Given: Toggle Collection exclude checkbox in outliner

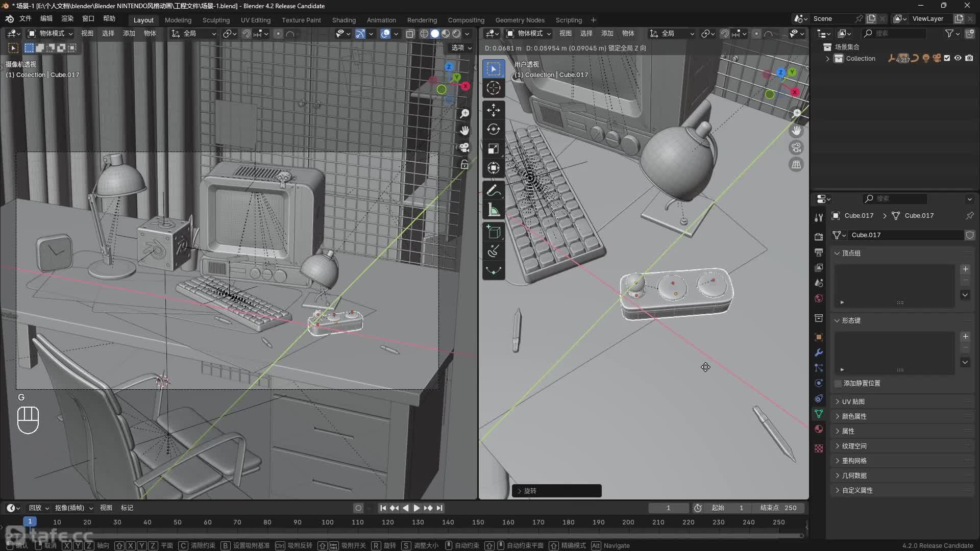Looking at the screenshot, I should click(x=947, y=58).
